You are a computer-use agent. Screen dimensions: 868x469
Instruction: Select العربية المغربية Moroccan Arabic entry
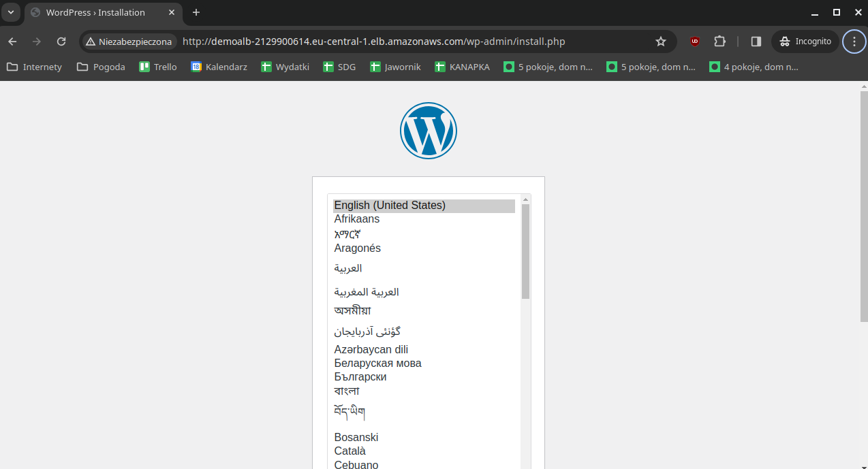coord(424,292)
